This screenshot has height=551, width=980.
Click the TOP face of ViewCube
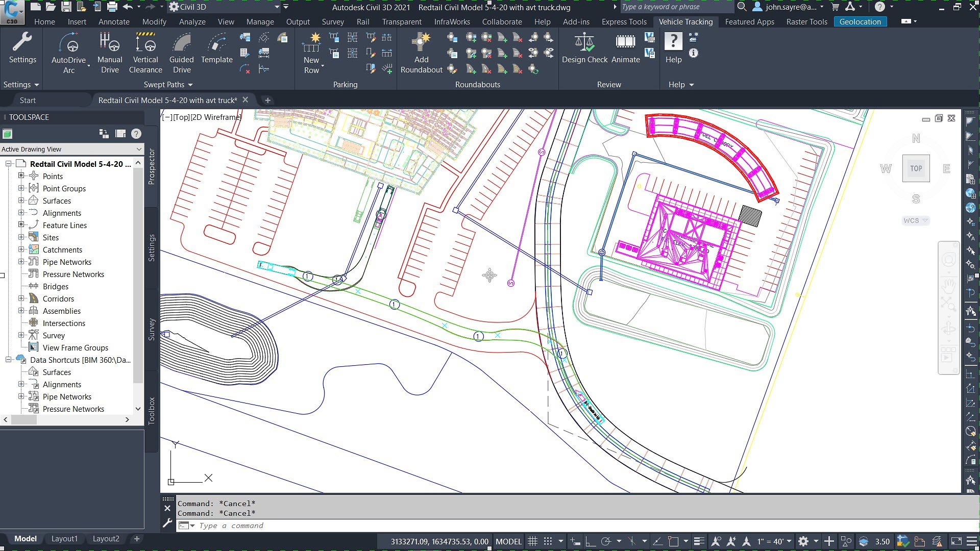coord(916,168)
